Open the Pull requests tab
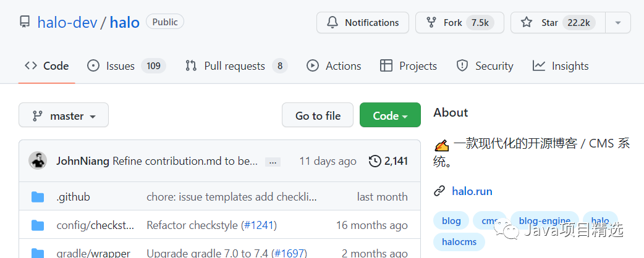The height and width of the screenshot is (258, 644). tap(235, 66)
